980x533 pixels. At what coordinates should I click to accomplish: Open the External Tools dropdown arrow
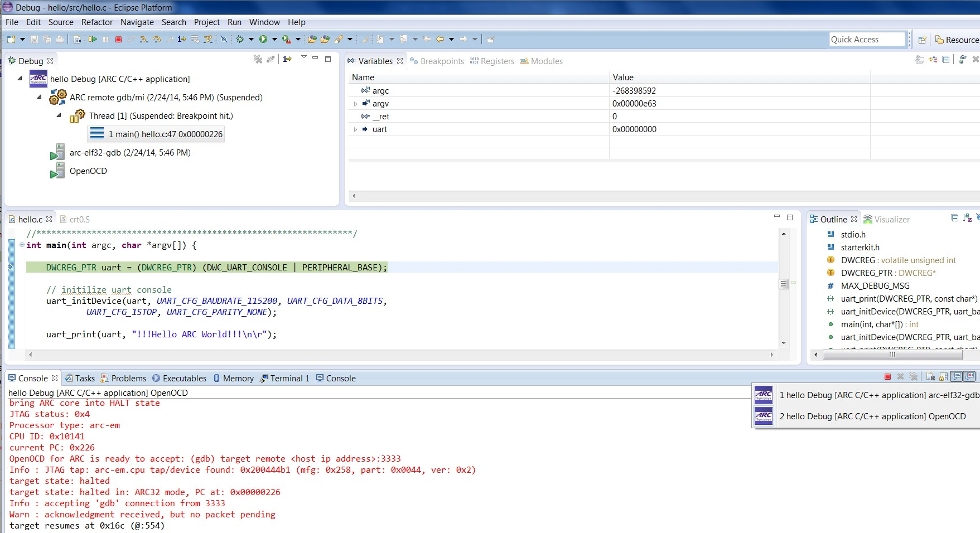[x=298, y=39]
